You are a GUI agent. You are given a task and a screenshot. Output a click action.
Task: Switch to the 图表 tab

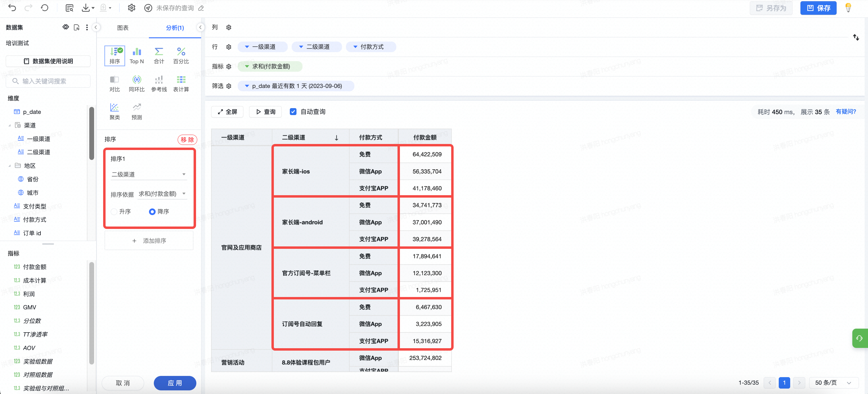click(123, 28)
